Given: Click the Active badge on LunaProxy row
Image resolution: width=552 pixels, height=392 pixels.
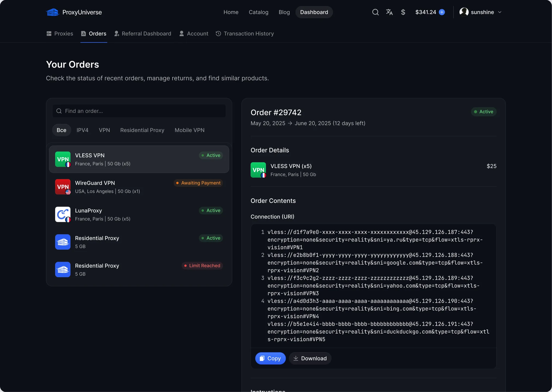Looking at the screenshot, I should pyautogui.click(x=211, y=210).
